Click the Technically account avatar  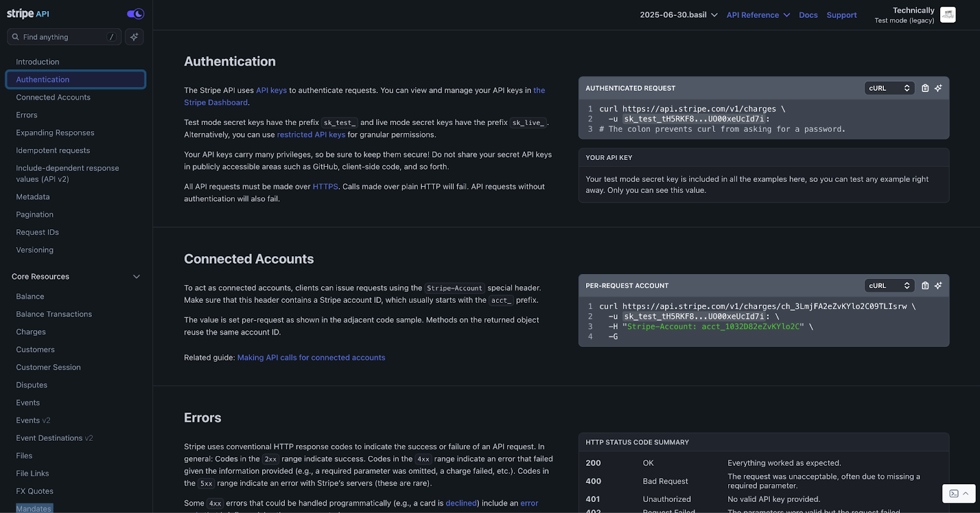pyautogui.click(x=948, y=15)
